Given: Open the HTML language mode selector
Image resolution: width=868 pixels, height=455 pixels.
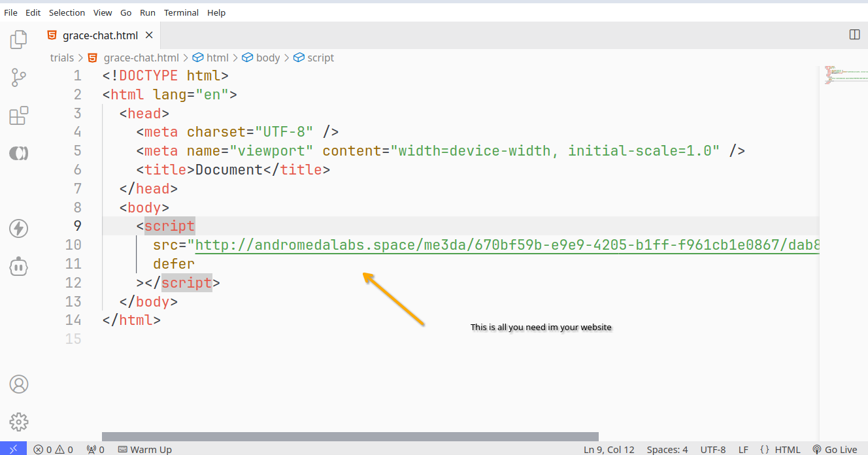Looking at the screenshot, I should [780, 449].
